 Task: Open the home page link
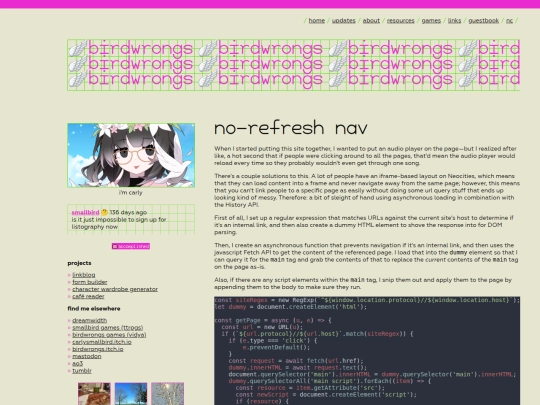(316, 21)
